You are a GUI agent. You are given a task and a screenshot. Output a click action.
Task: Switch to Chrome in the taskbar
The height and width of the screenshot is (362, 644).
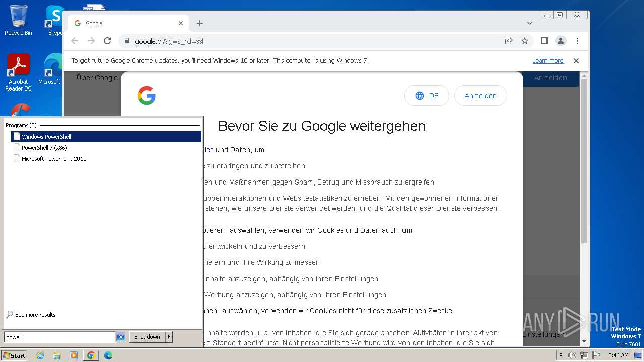tap(91, 355)
